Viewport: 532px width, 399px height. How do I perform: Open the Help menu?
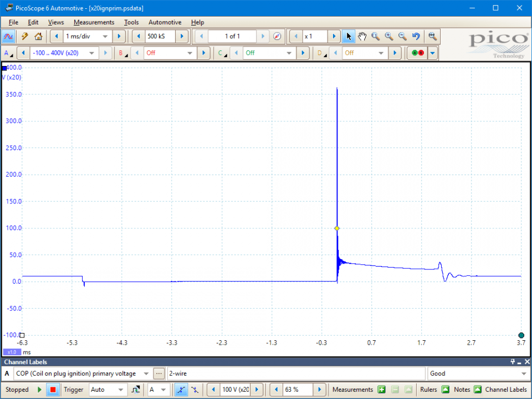pos(197,22)
